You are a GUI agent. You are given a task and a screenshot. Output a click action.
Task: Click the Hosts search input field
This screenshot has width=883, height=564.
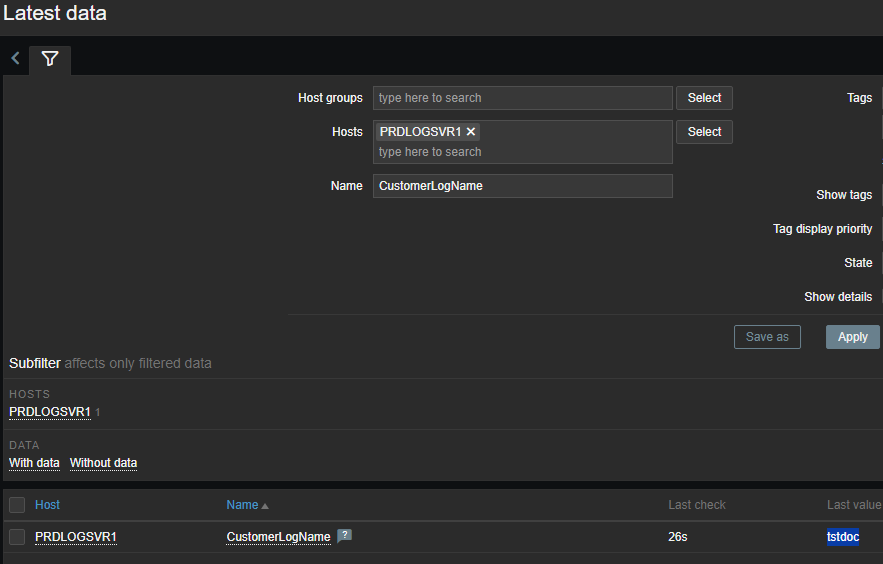(522, 152)
